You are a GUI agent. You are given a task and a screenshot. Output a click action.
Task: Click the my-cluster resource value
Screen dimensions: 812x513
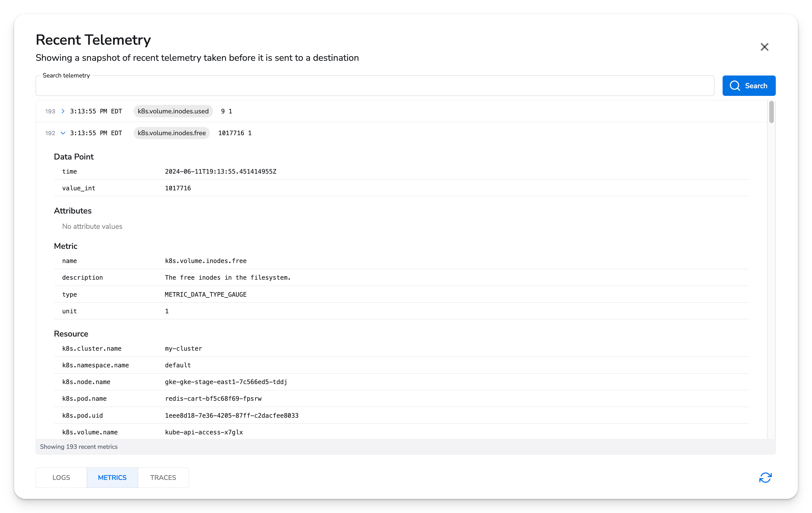183,348
